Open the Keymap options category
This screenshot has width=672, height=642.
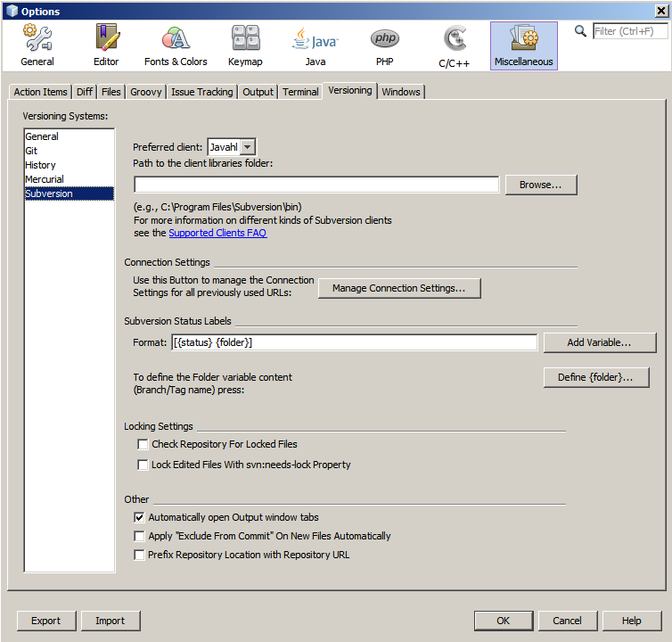point(245,45)
